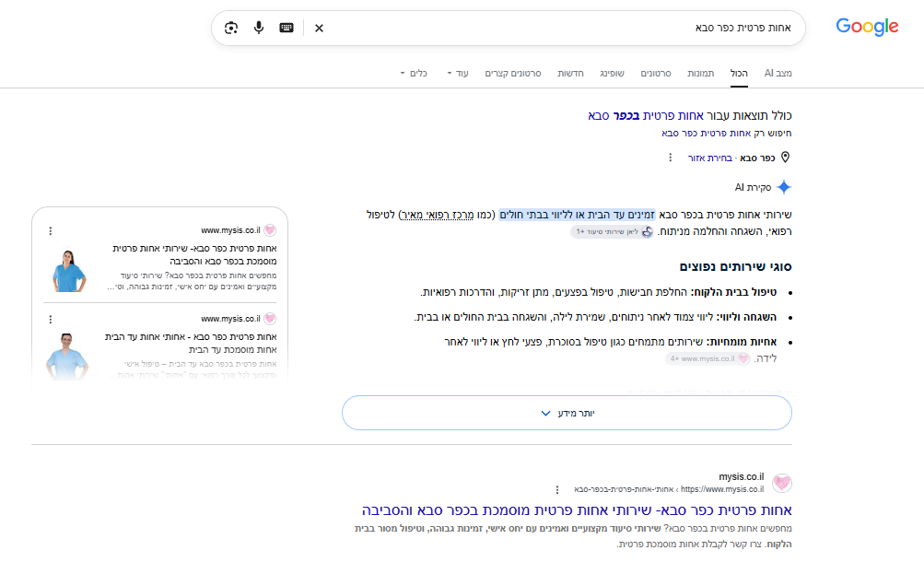Expand the עוד dropdown menu
This screenshot has width=924, height=574.
[x=458, y=73]
